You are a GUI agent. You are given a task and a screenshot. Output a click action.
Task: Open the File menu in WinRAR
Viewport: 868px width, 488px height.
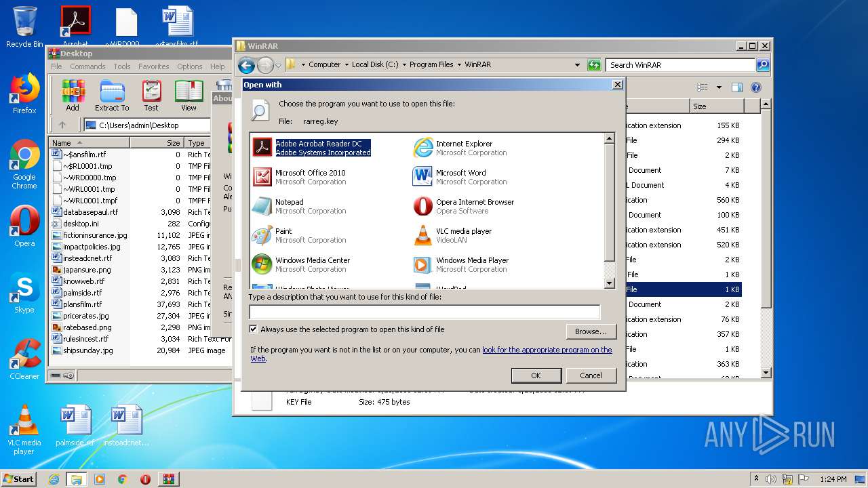56,66
